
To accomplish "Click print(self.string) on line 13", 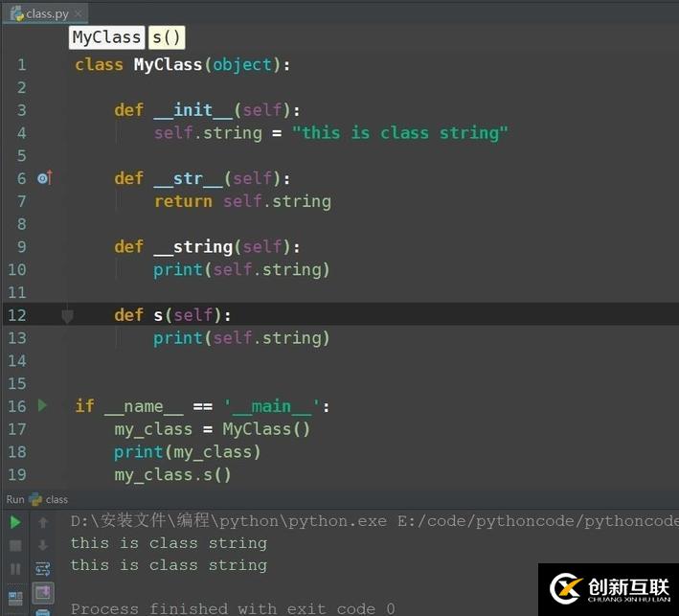I will pyautogui.click(x=241, y=338).
